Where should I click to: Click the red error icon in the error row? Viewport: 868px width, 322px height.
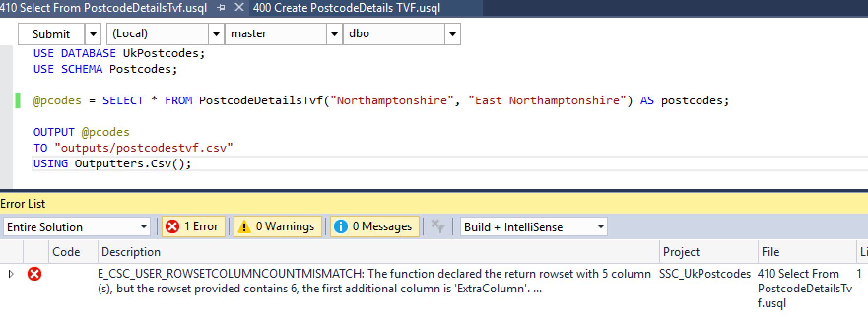pos(34,274)
